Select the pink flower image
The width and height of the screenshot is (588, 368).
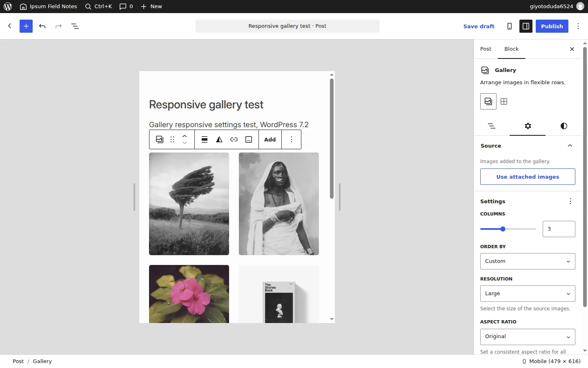pos(189,294)
